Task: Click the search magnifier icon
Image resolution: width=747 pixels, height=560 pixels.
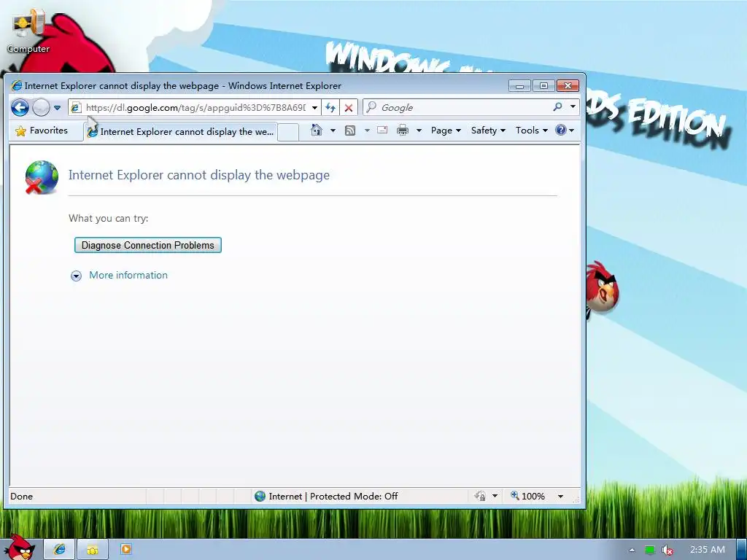Action: 558,107
